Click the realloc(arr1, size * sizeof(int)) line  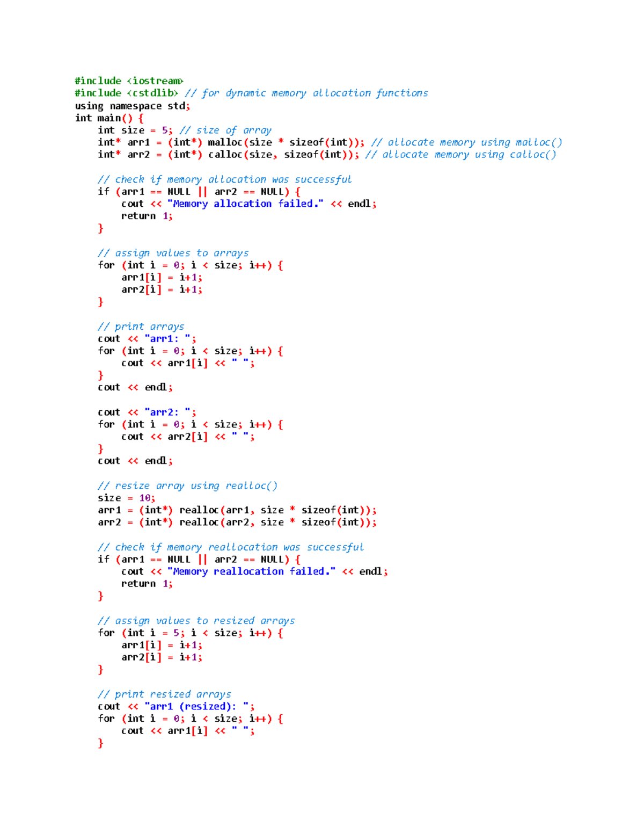point(237,510)
